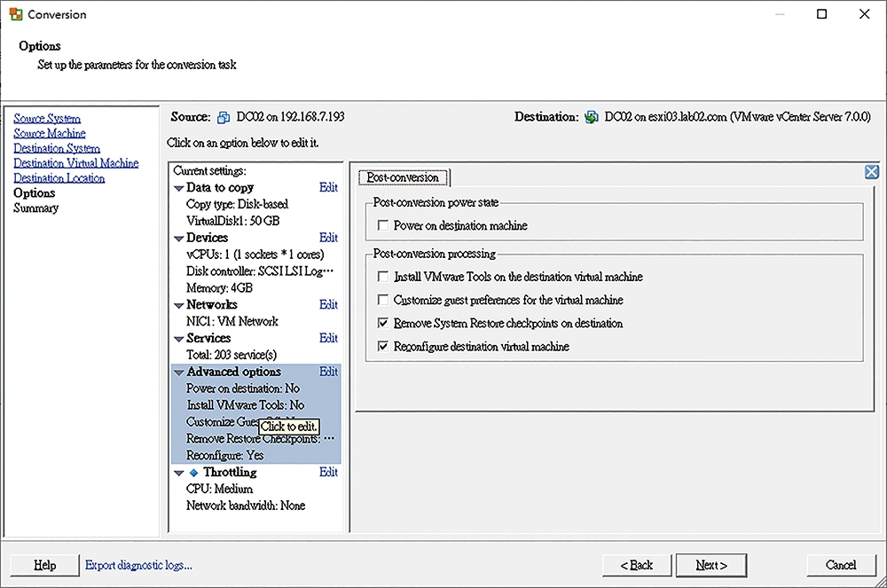Collapse the Networks section
The width and height of the screenshot is (887, 588).
point(179,305)
